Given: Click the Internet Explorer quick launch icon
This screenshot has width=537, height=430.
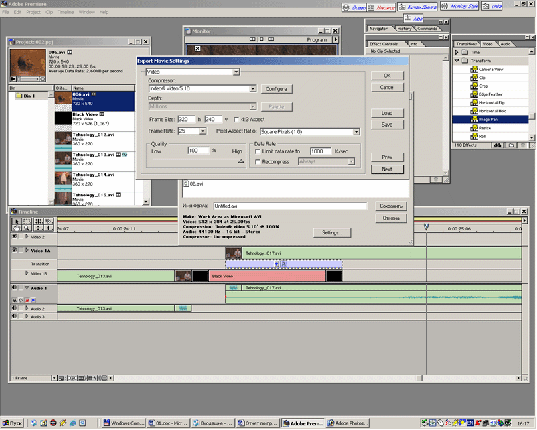Looking at the screenshot, I should click(73, 423).
